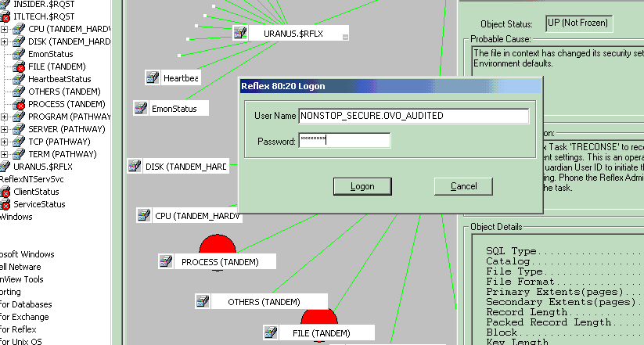Click the Object Status value field

(579, 23)
